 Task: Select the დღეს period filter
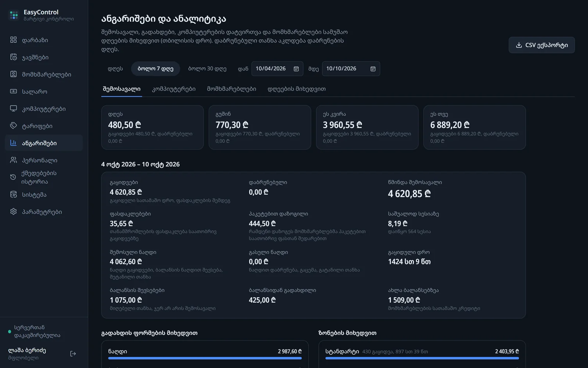click(115, 69)
